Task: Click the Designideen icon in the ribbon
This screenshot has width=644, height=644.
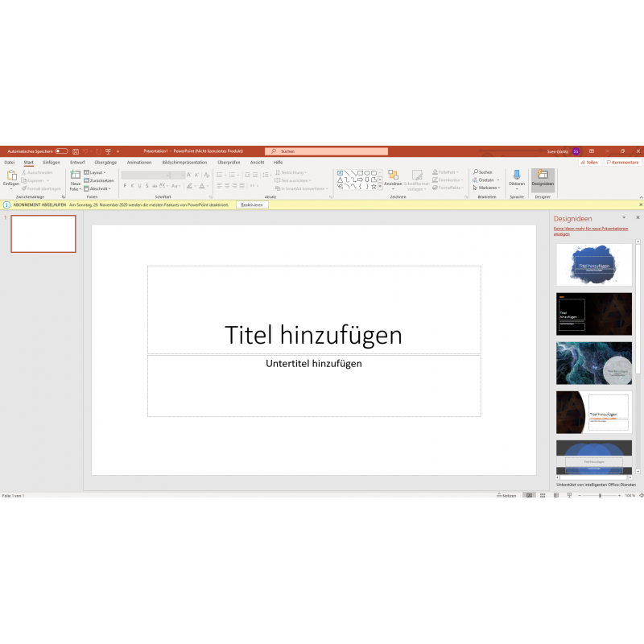Action: [543, 175]
